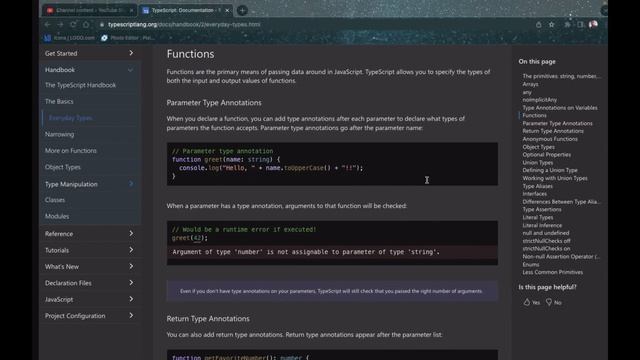Collapse the Handbook section chevron

(130, 70)
